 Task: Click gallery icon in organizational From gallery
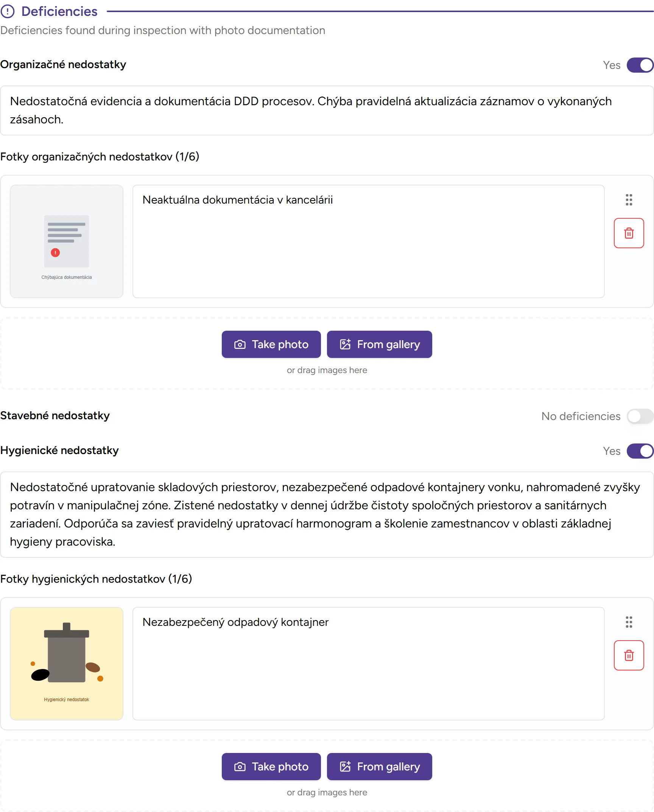click(x=345, y=344)
